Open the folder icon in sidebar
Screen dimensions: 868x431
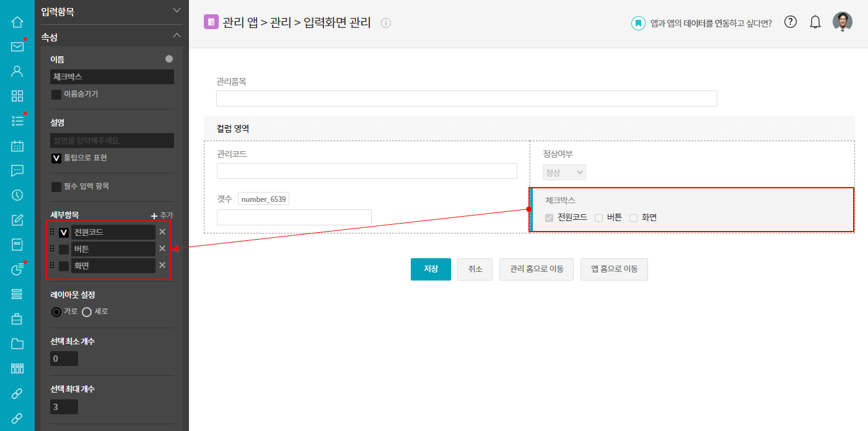coord(17,344)
